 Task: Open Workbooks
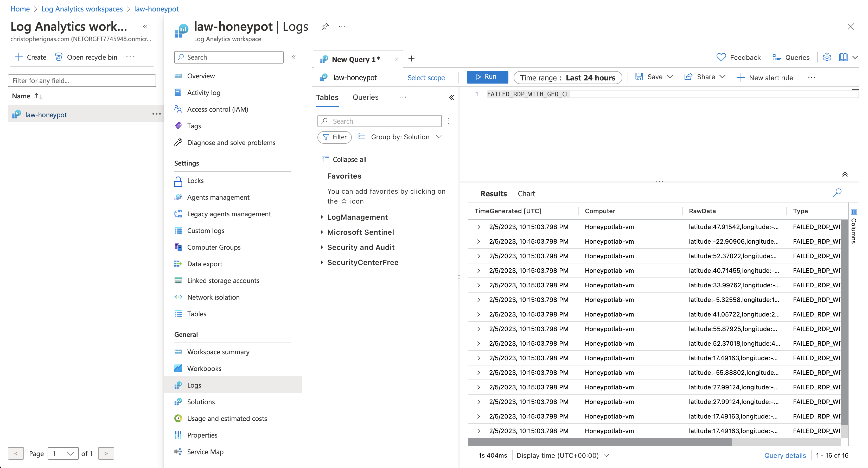(x=204, y=369)
